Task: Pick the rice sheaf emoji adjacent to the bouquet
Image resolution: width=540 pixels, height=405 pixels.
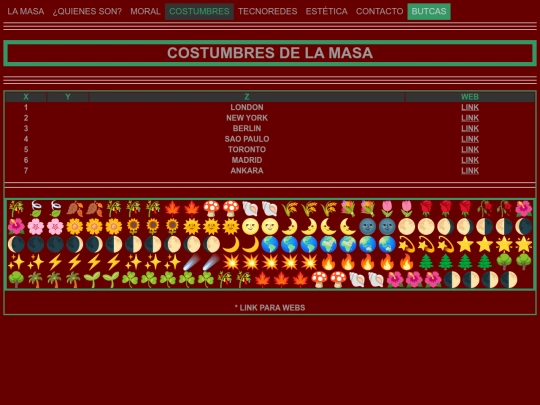Action: 329,209
